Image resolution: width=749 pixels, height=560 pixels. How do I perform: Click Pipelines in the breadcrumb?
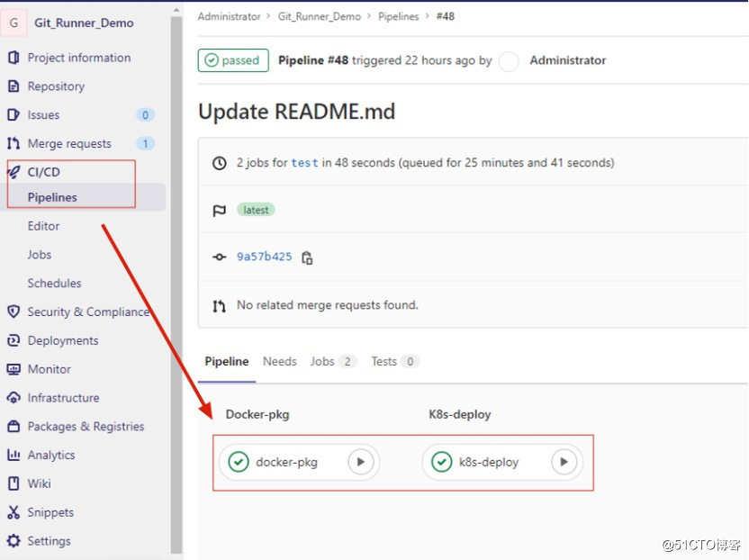coord(399,17)
